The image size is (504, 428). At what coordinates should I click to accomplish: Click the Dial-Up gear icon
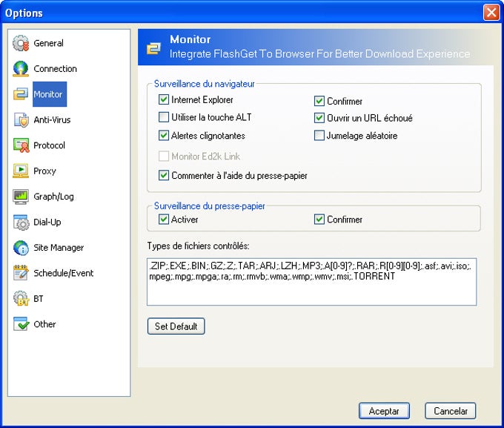pyautogui.click(x=21, y=222)
